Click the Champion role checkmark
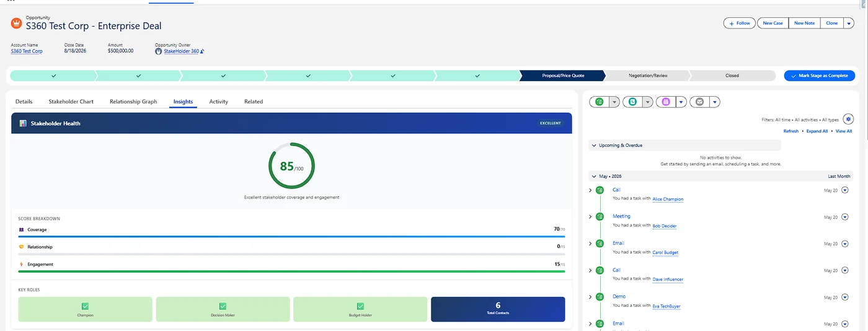 (86, 306)
